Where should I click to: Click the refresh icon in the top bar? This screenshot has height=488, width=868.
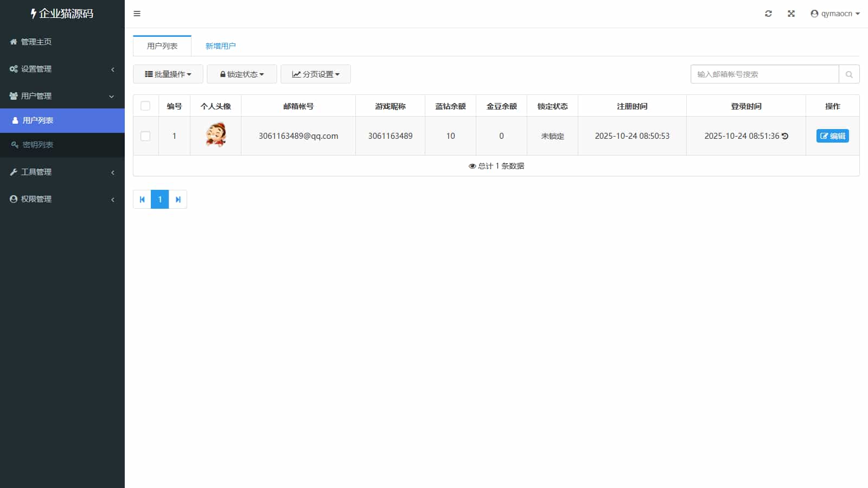point(768,14)
